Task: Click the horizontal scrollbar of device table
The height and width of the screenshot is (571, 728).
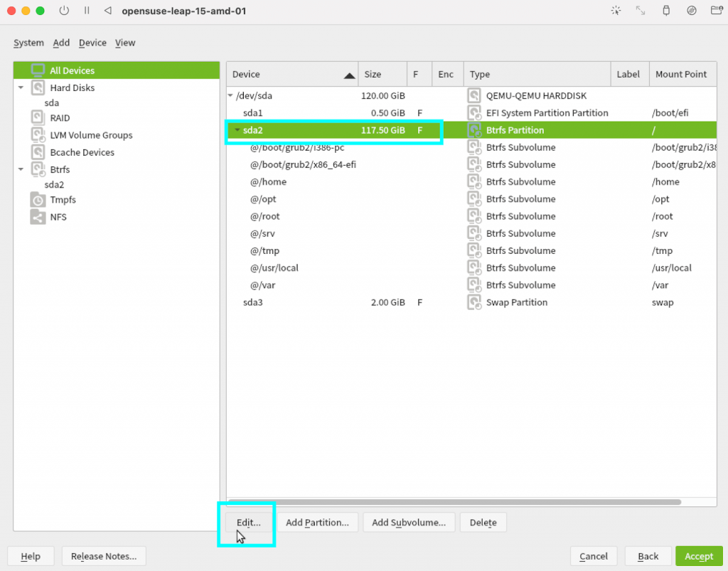Action: [x=455, y=502]
